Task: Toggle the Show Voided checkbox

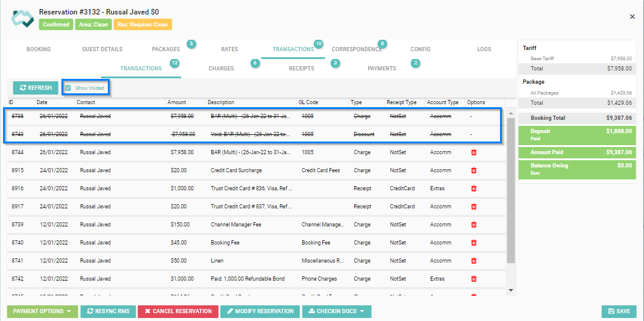Action: coord(68,88)
